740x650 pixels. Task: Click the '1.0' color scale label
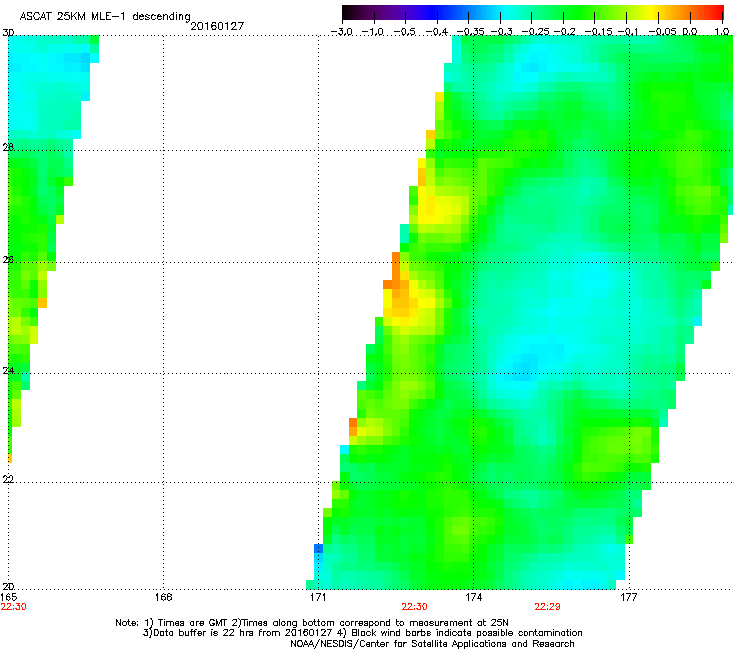[722, 32]
